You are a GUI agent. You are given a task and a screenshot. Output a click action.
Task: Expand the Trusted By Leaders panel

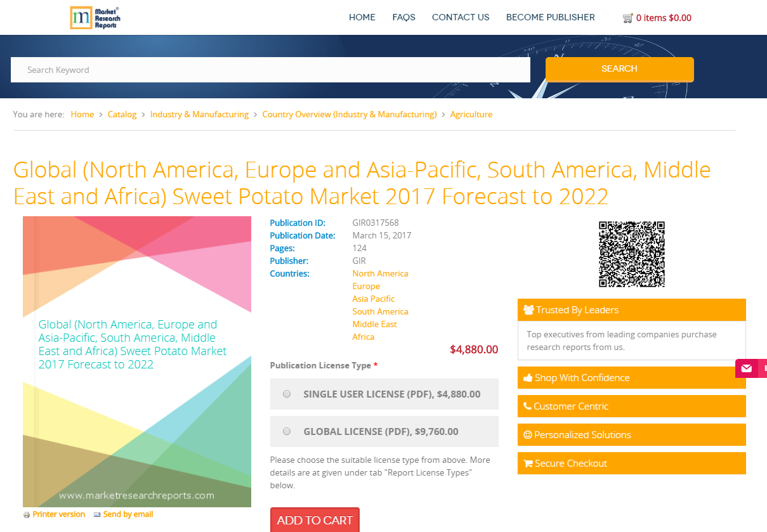[631, 310]
